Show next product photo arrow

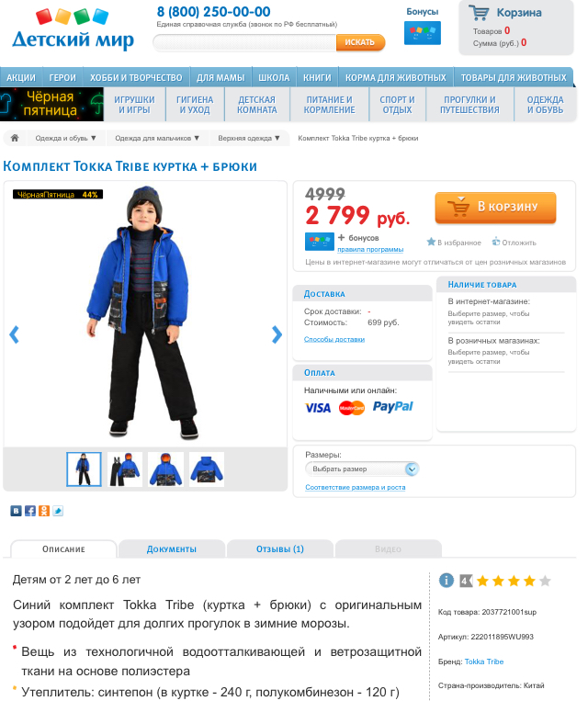[277, 334]
